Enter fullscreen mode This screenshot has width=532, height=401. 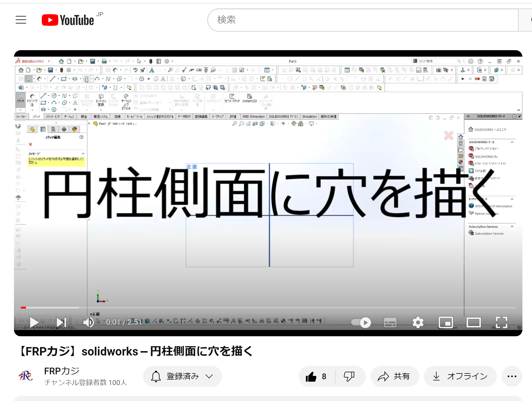tap(501, 322)
